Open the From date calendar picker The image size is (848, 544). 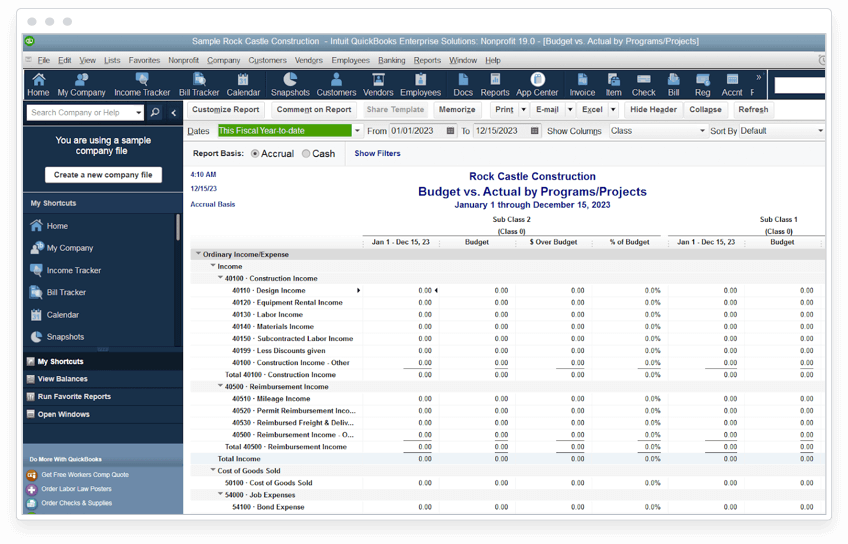click(450, 131)
